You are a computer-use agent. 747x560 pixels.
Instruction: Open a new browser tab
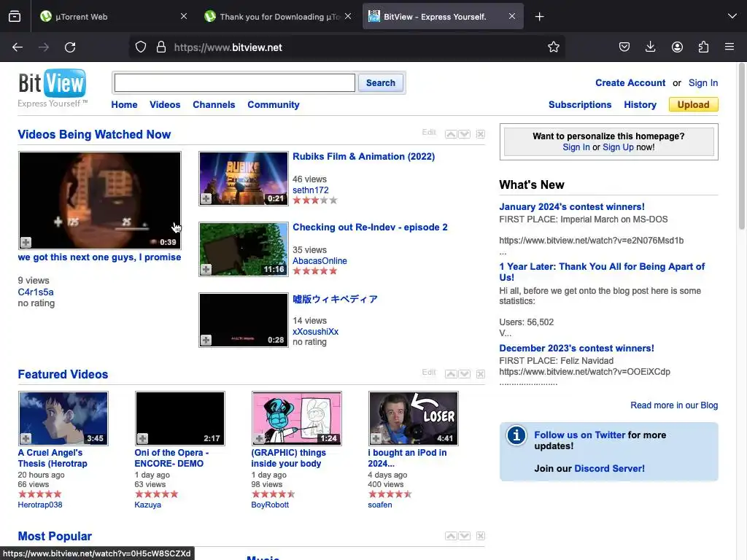(x=539, y=17)
